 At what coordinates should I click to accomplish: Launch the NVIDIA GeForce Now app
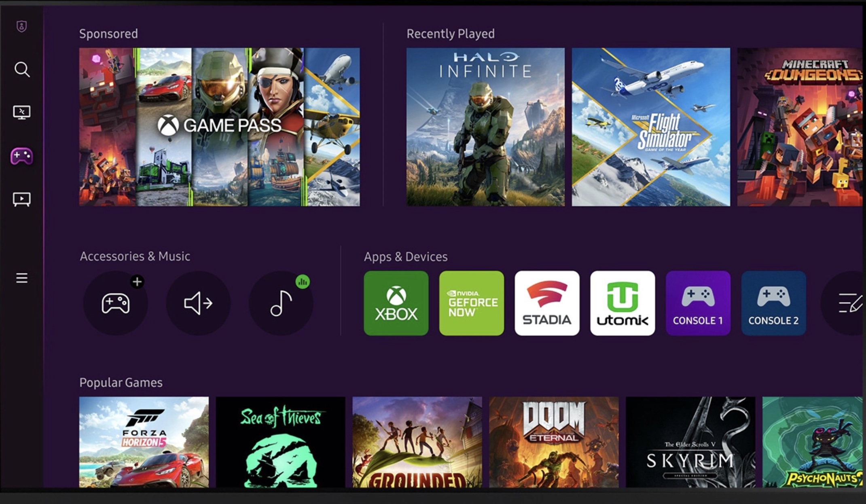[472, 303]
